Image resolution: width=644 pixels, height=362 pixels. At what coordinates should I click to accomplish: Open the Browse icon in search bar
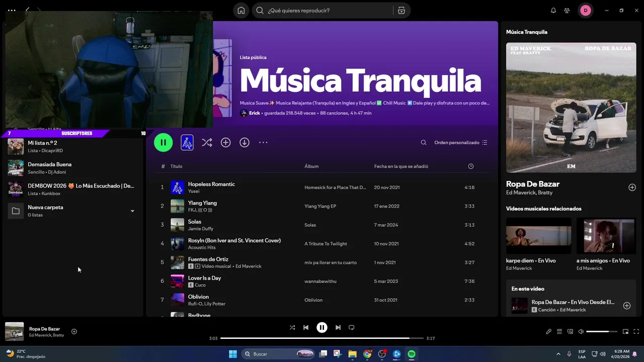401,11
